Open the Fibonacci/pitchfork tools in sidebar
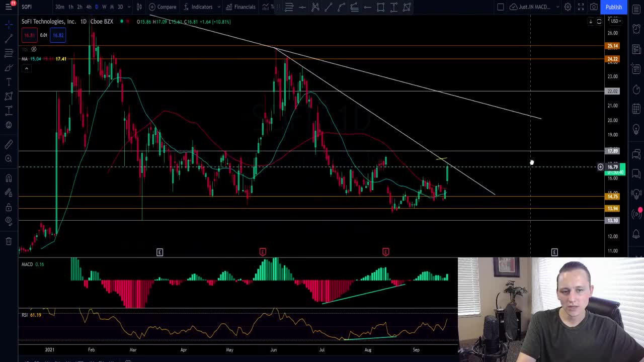This screenshot has width=644, height=362. [x=9, y=53]
